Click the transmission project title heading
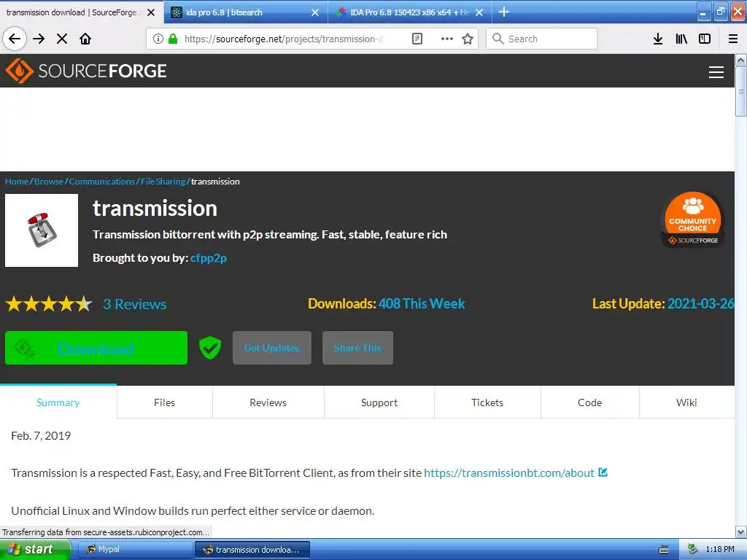Image resolution: width=747 pixels, height=560 pixels. pyautogui.click(x=155, y=209)
